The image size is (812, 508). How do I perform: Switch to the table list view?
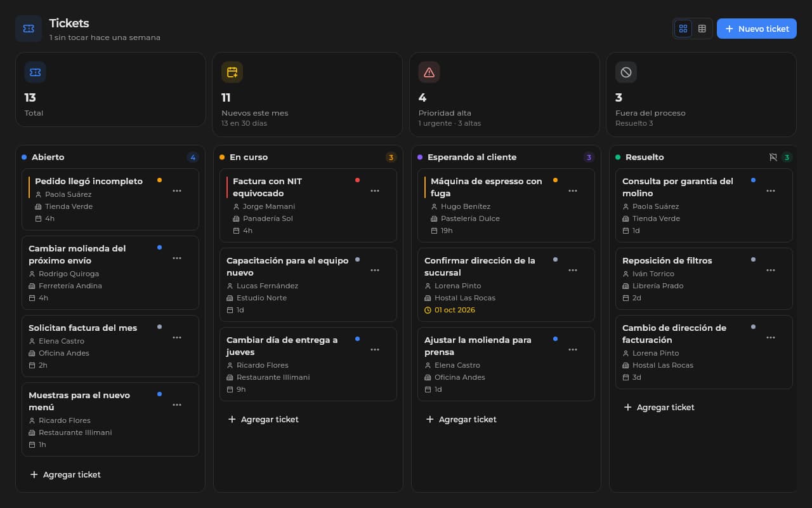click(x=702, y=29)
